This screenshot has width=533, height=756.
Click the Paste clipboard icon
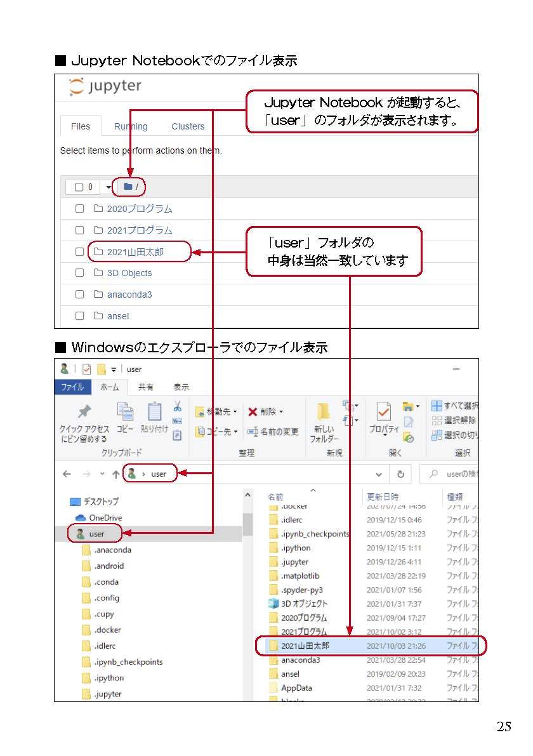point(154,412)
